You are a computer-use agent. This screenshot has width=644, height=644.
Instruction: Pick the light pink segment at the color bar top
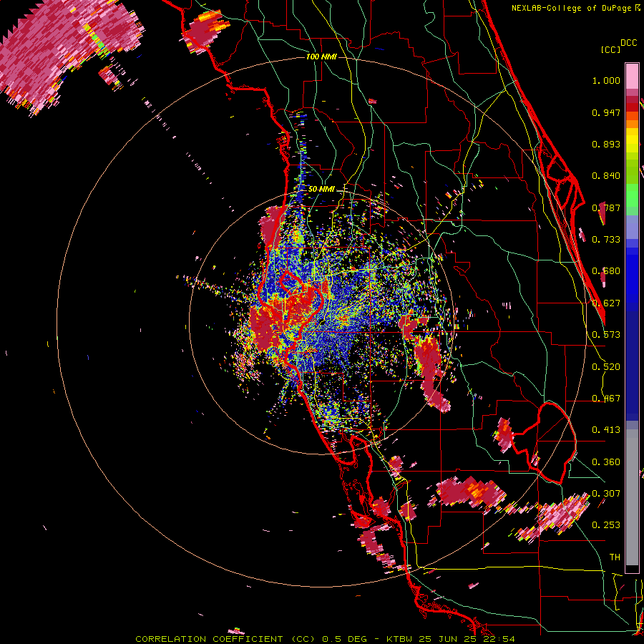tap(632, 77)
